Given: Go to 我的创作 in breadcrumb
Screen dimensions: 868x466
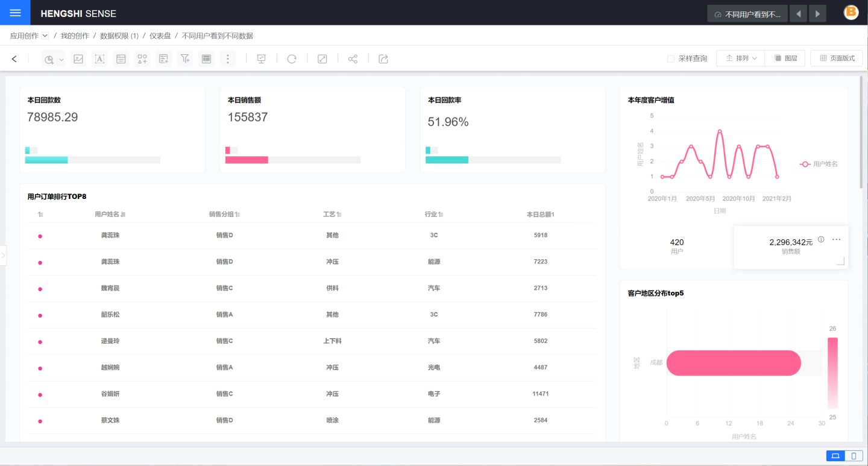Looking at the screenshot, I should 75,36.
